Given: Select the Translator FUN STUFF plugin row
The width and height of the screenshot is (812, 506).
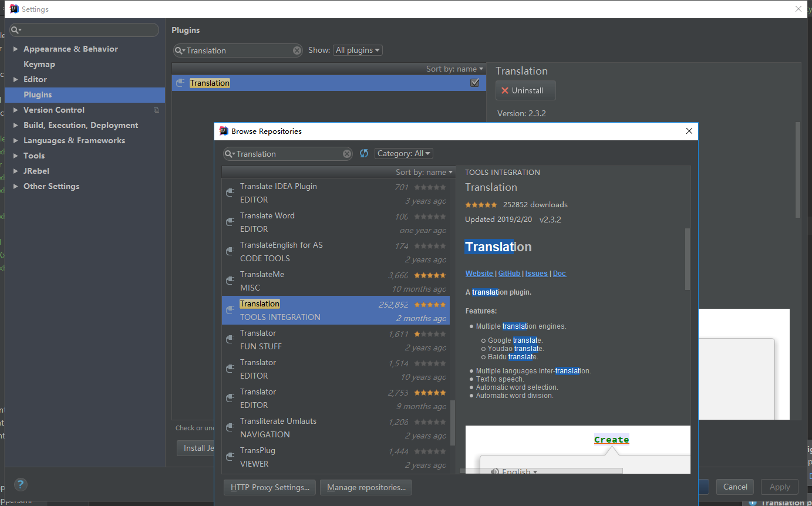Looking at the screenshot, I should coord(336,340).
